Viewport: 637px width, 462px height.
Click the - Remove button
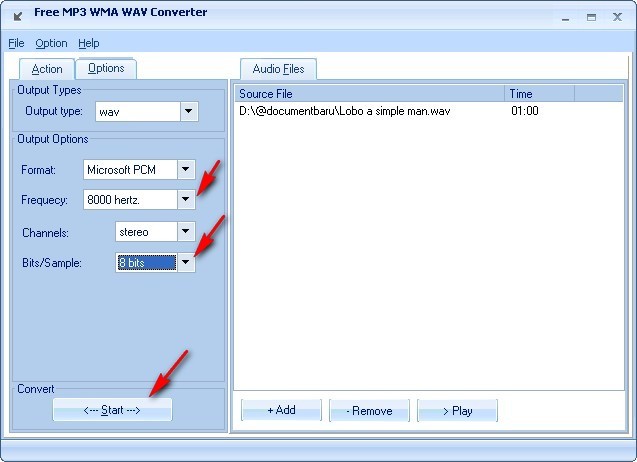369,410
